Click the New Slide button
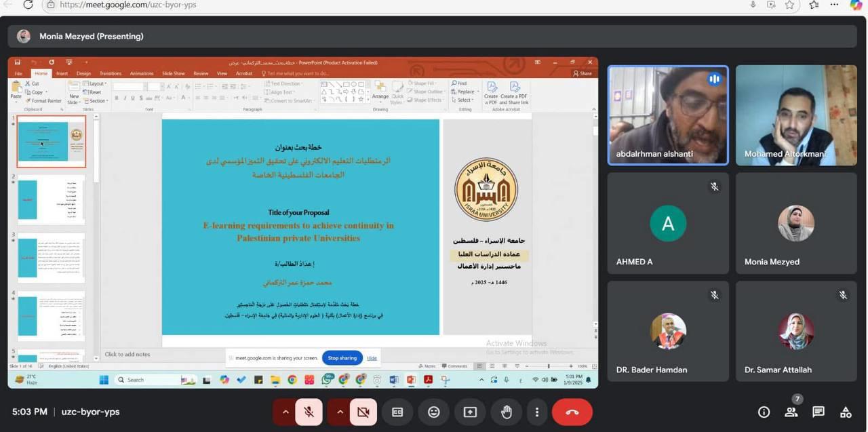The image size is (868, 432). coord(74,92)
